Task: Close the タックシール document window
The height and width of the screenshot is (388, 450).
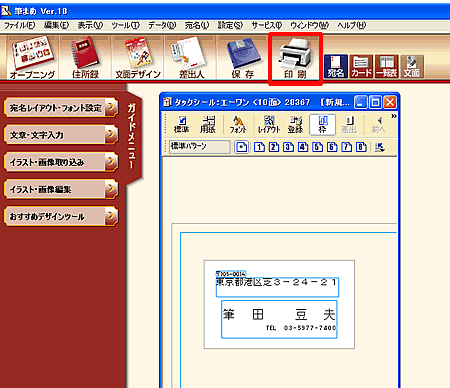Action: [x=390, y=102]
